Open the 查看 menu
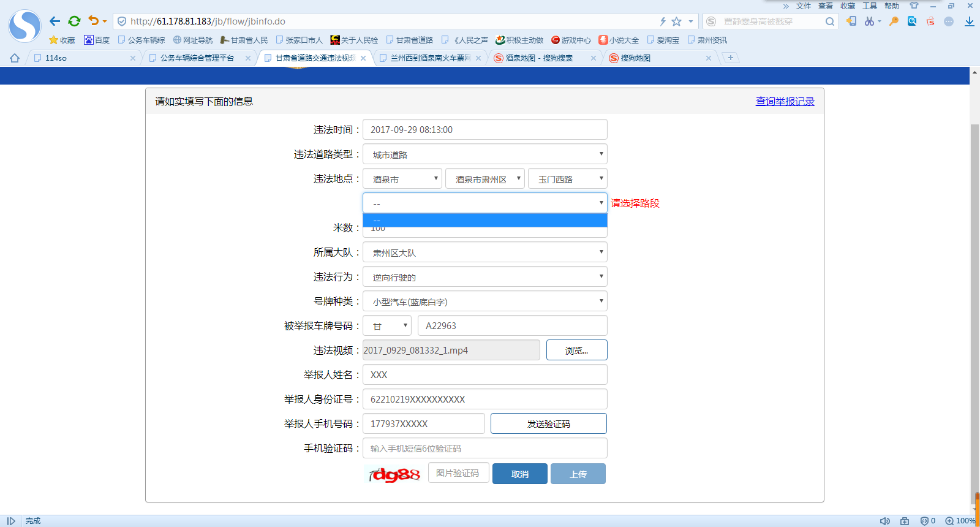This screenshot has height=527, width=980. click(826, 6)
